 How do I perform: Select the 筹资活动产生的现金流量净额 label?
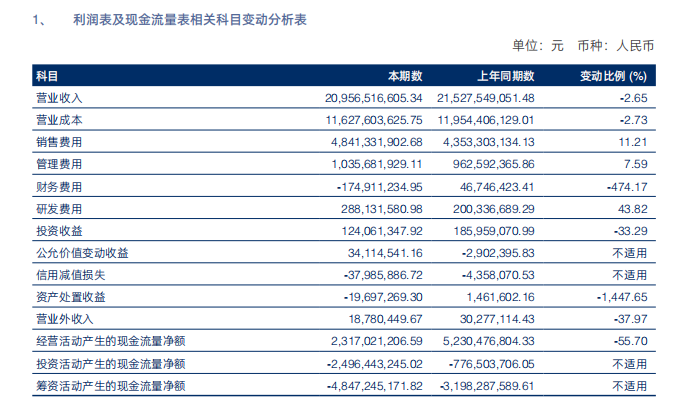click(x=111, y=386)
